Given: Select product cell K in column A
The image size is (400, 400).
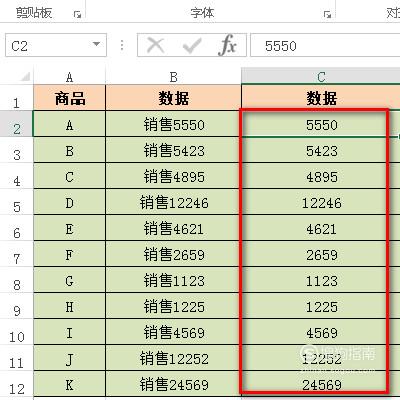Looking at the screenshot, I should point(69,384).
